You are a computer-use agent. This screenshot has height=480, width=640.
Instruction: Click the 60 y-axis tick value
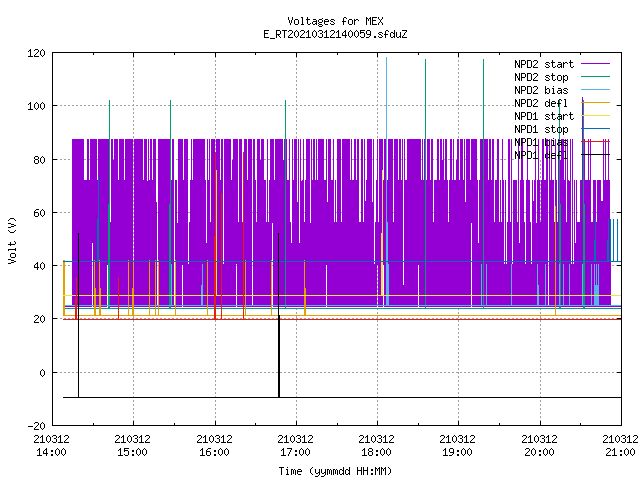point(40,213)
